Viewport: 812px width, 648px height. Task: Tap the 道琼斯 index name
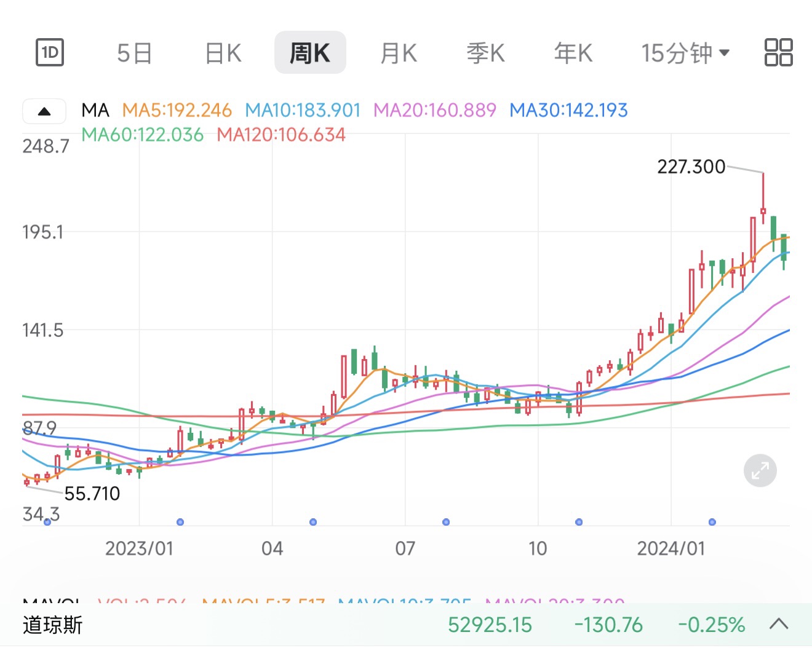click(x=53, y=625)
